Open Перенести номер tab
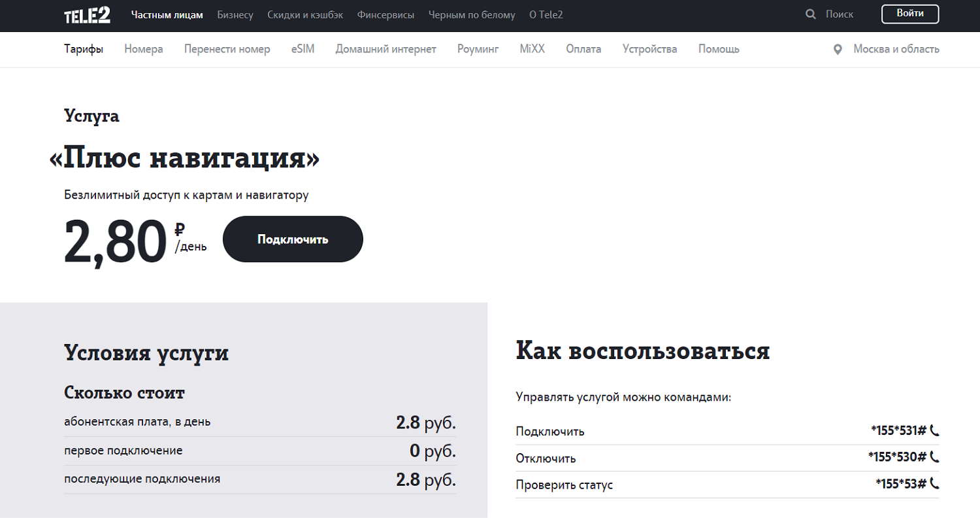The height and width of the screenshot is (531, 980). pyautogui.click(x=227, y=49)
